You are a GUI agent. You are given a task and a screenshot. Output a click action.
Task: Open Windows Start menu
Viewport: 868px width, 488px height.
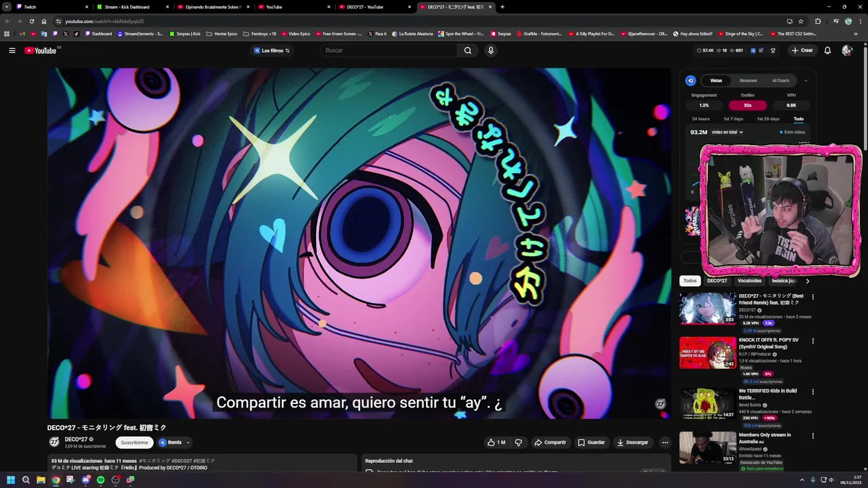point(11,480)
